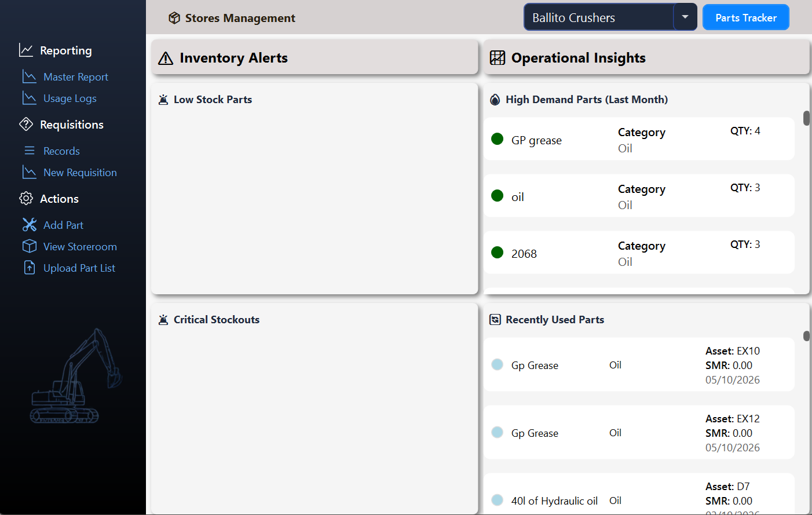Image resolution: width=812 pixels, height=515 pixels.
Task: Click the green dot beside GP grease
Action: click(x=497, y=139)
